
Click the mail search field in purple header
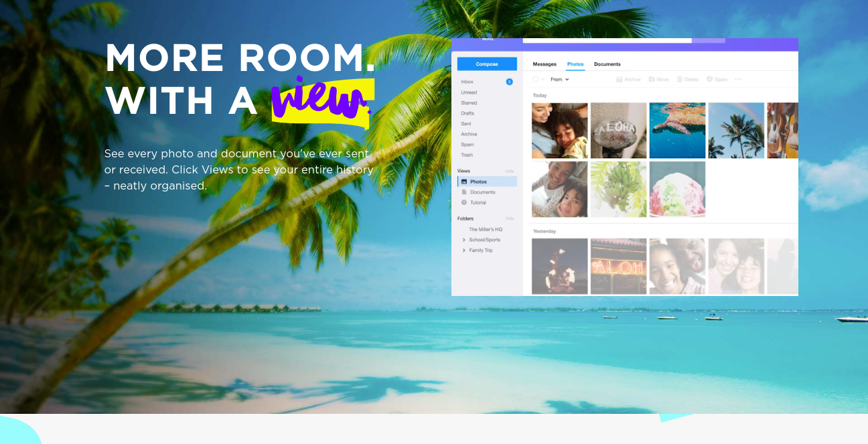coord(607,40)
